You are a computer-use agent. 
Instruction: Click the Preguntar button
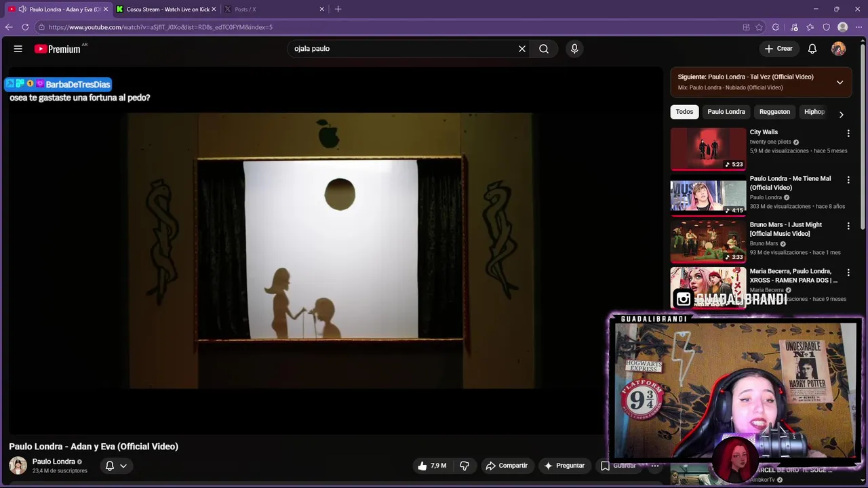pyautogui.click(x=564, y=466)
